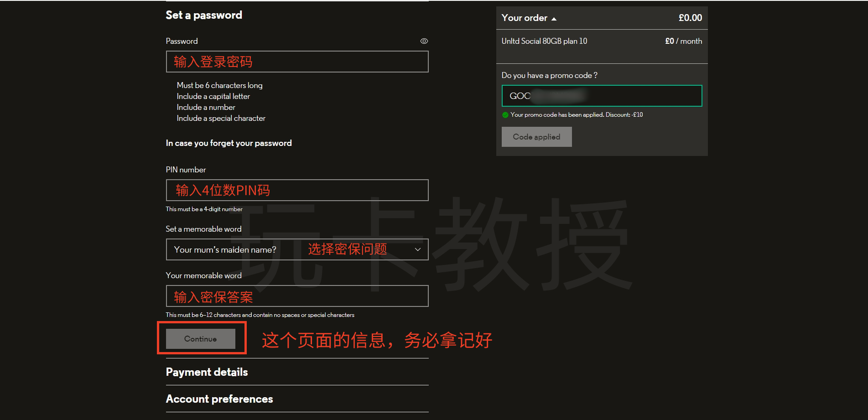
Task: Expand the Account preferences section
Action: tap(219, 399)
